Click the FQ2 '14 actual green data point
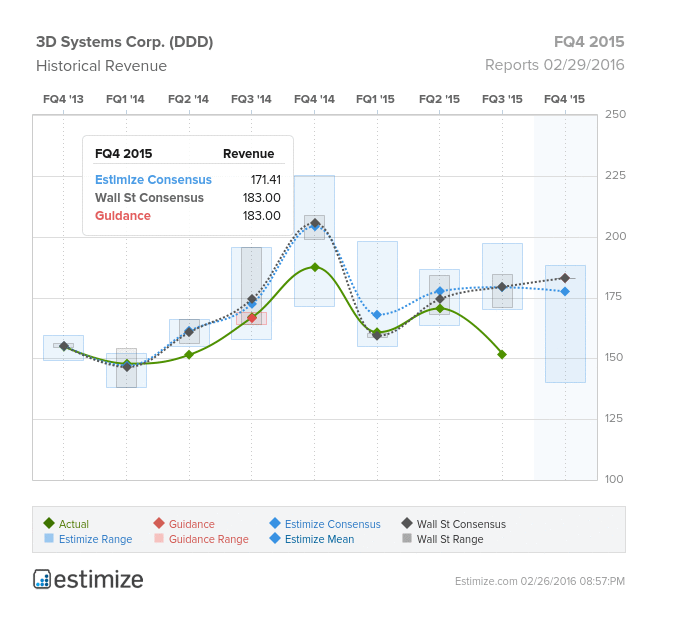675x620 pixels. pos(189,355)
